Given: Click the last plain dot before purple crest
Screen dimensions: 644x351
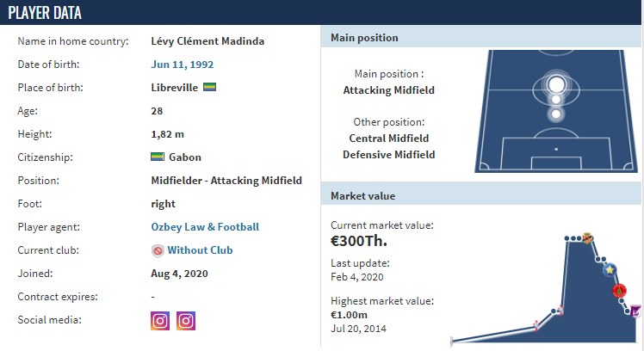Looking at the screenshot, I should 627,311.
